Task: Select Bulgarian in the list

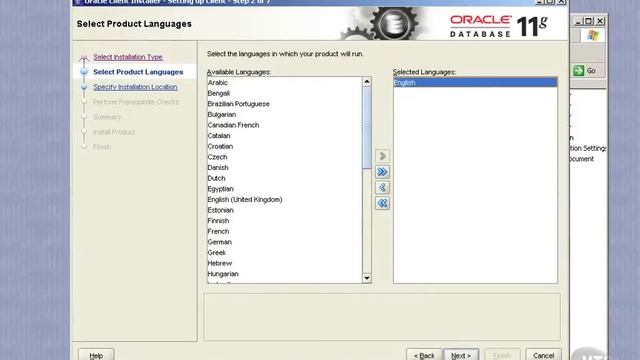Action: (284, 114)
